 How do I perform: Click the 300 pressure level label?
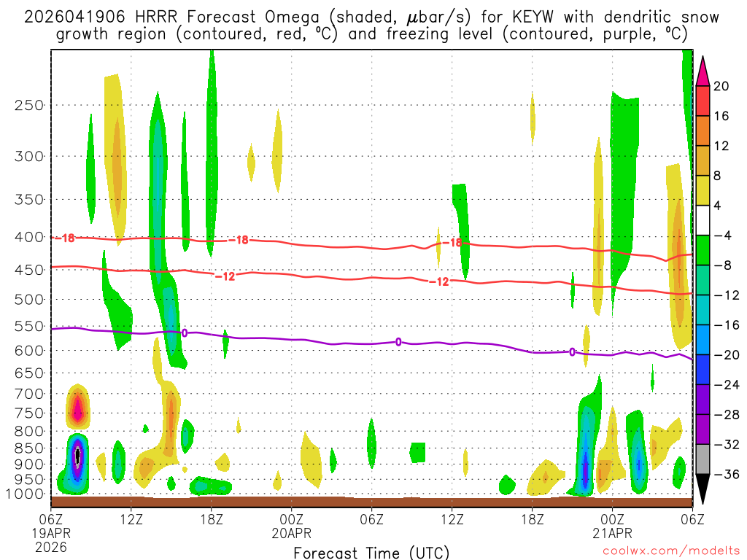pos(29,156)
